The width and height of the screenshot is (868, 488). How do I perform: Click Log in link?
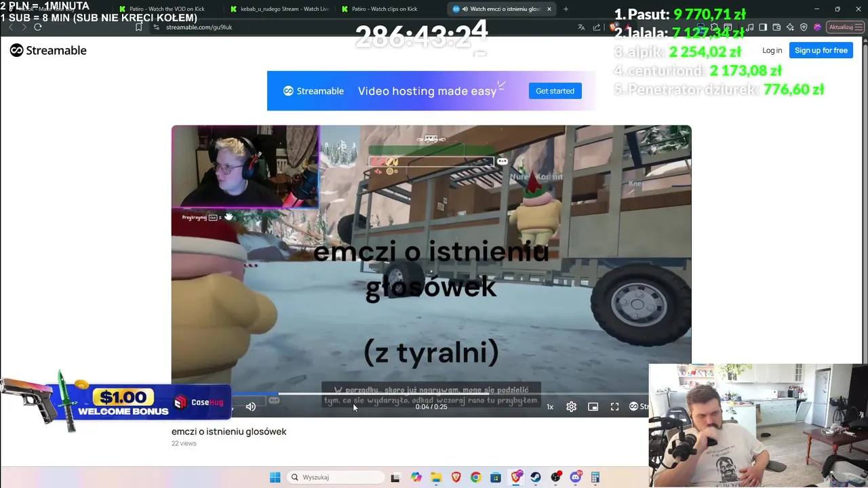tap(772, 50)
